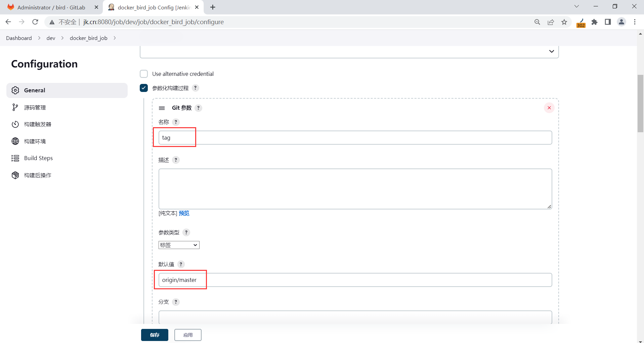
Task: Click the page vertical scrollbar thumb
Action: coord(641,103)
